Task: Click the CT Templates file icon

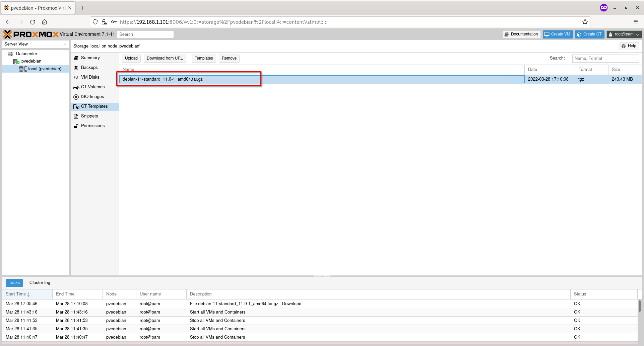Action: [x=76, y=106]
